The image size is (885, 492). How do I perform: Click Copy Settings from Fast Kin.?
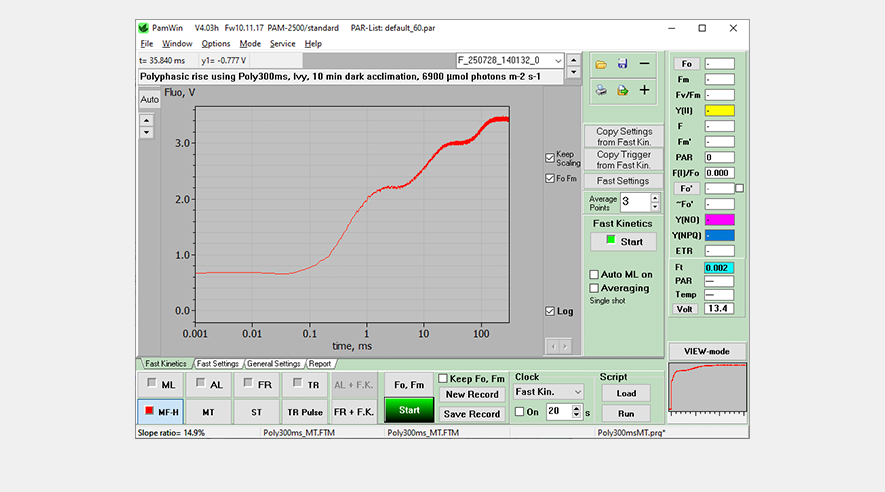coord(624,137)
